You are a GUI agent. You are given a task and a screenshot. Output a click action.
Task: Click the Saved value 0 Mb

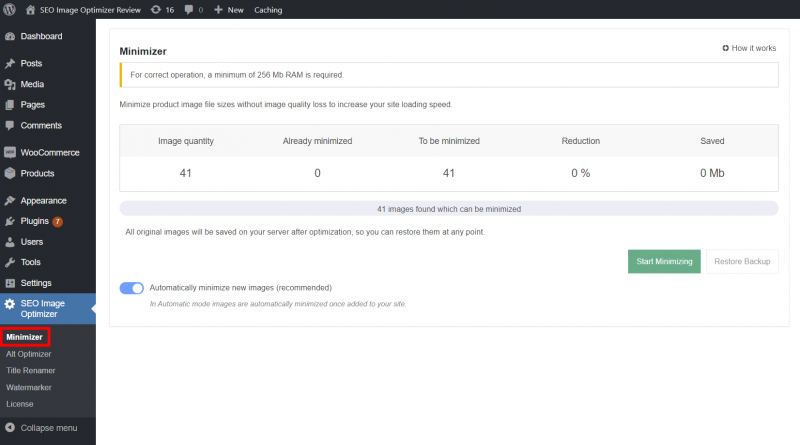(712, 174)
